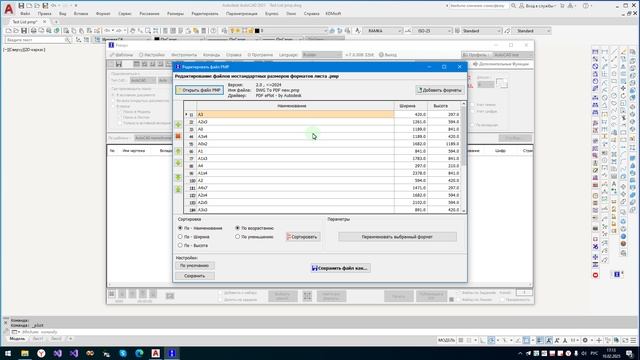Viewport: 640px width, 360px height.
Task: Open the Windows Start menu
Action: (8, 353)
